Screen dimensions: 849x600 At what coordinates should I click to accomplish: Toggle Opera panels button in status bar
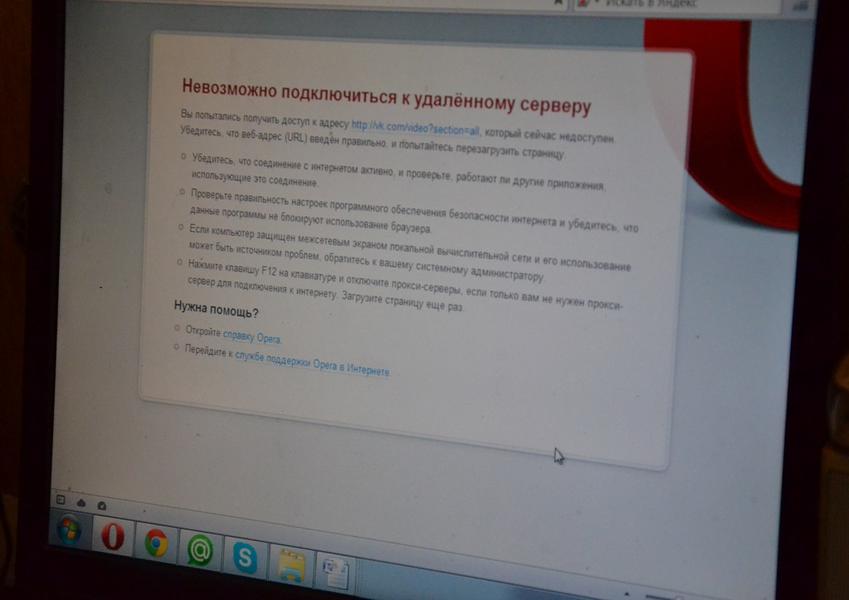61,499
